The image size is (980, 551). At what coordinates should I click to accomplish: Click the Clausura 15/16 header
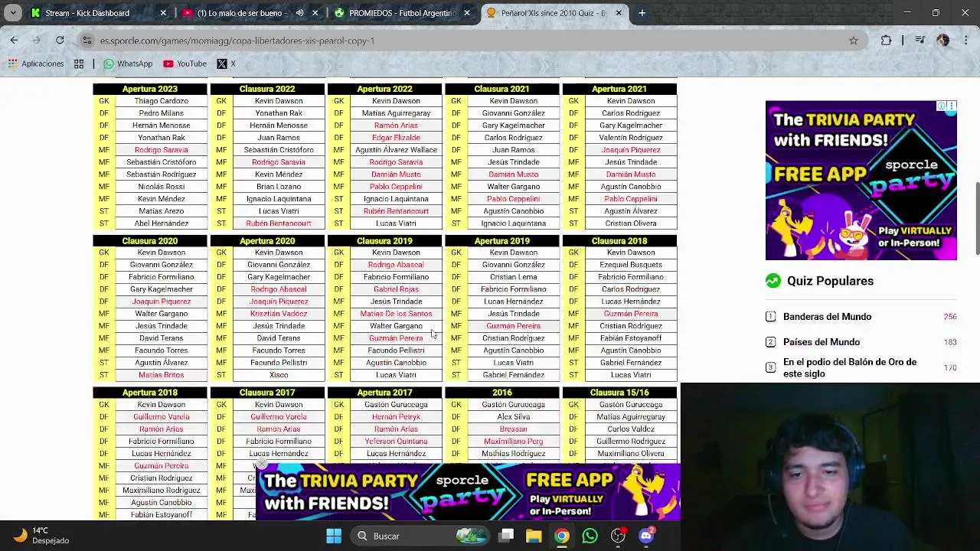pos(619,393)
